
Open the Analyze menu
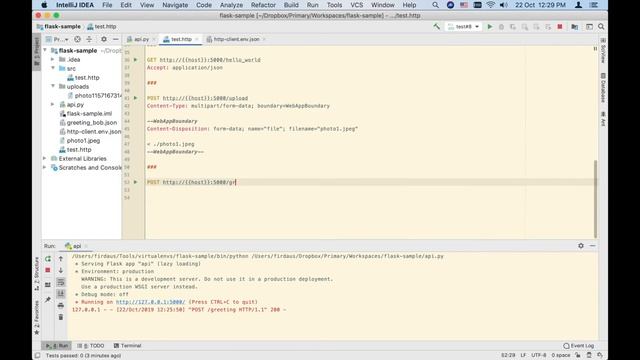click(231, 5)
